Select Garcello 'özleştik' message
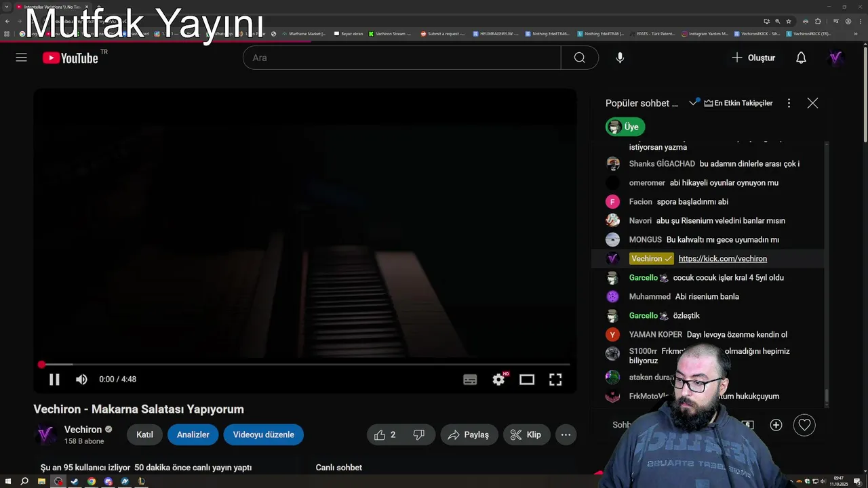Screen dimensions: 868x488 tap(709, 315)
